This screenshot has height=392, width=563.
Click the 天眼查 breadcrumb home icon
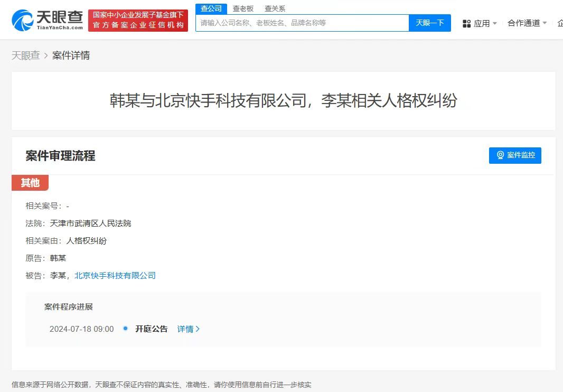pos(25,55)
